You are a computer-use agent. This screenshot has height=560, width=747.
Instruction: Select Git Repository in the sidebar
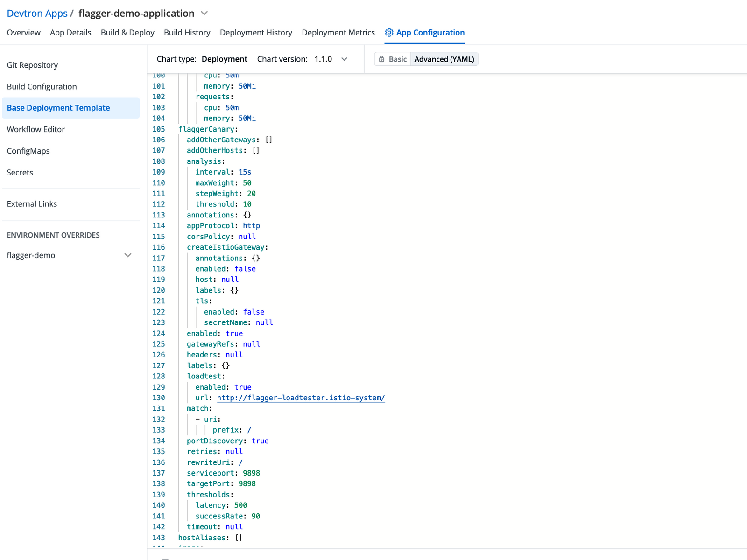[32, 65]
